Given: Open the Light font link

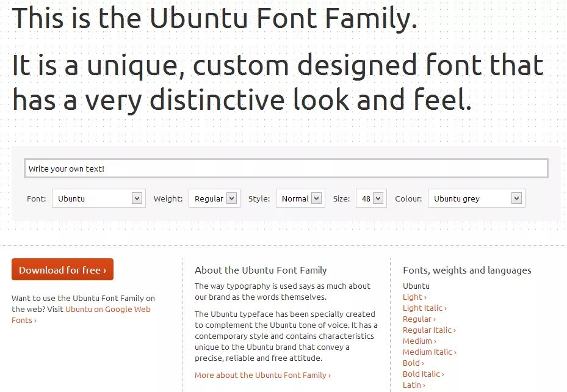Looking at the screenshot, I should tap(414, 297).
